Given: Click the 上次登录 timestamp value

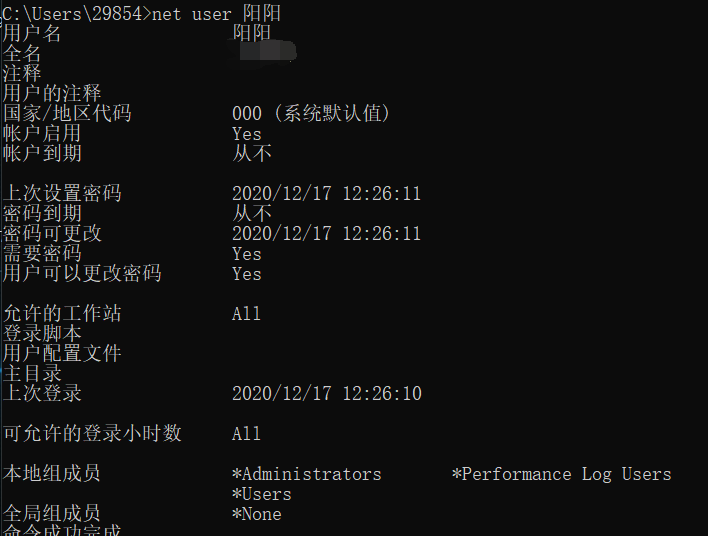Looking at the screenshot, I should pyautogui.click(x=326, y=393).
